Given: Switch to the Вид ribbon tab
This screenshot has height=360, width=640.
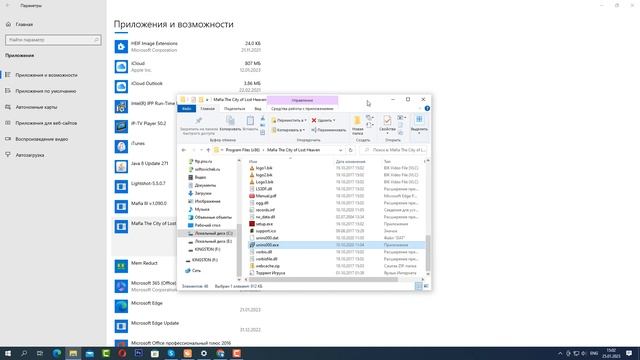Looking at the screenshot, I should (258, 109).
